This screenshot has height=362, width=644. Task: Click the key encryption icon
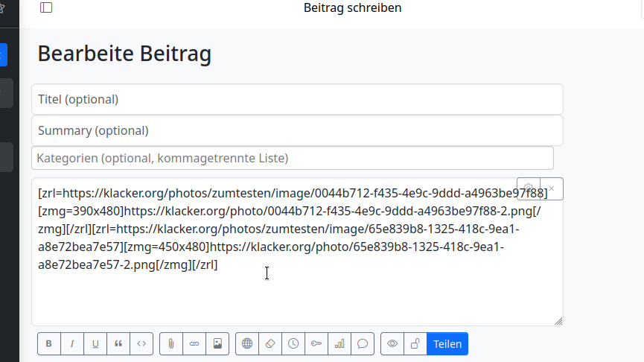tap(316, 344)
